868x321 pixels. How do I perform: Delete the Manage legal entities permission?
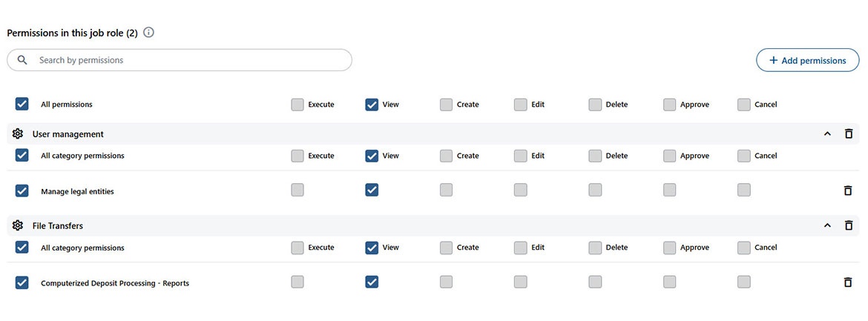coord(848,191)
